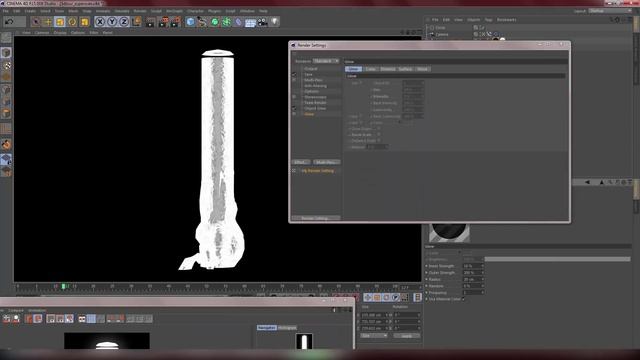Click the material preview sphere thumbnail
The image size is (640, 360).
[449, 233]
